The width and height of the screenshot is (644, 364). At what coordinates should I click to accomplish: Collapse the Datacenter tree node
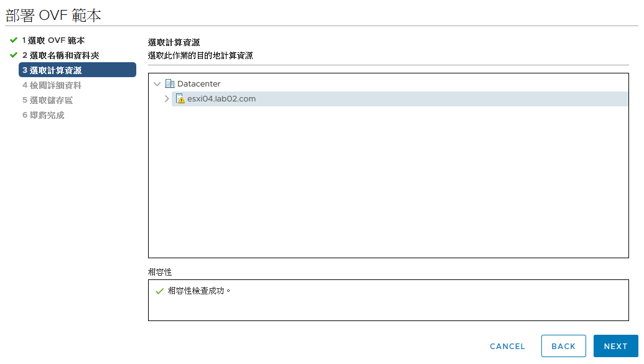(157, 84)
